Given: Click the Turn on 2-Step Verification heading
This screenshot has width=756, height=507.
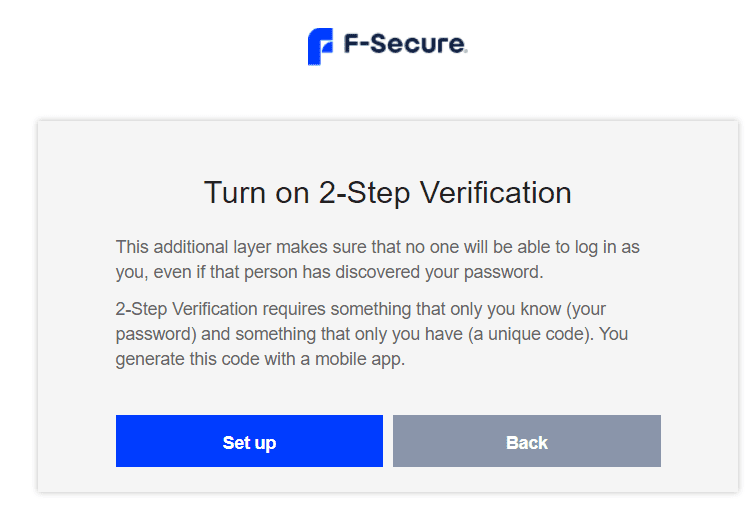Looking at the screenshot, I should (388, 193).
